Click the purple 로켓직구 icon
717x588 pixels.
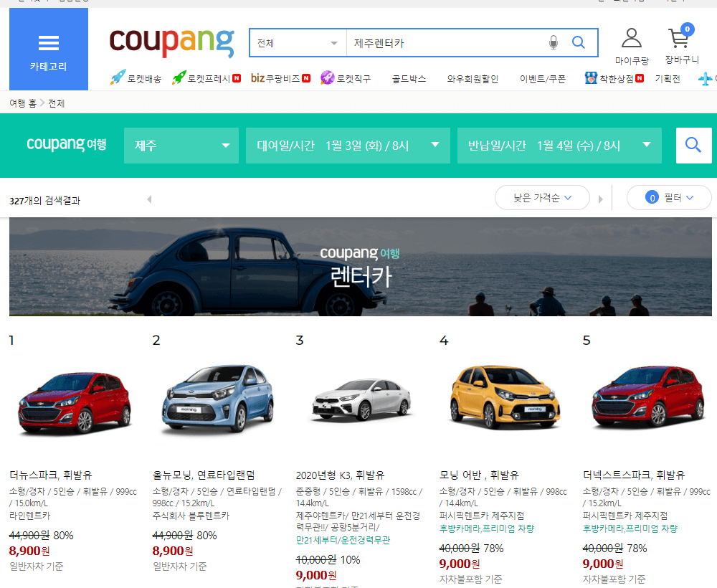[328, 77]
